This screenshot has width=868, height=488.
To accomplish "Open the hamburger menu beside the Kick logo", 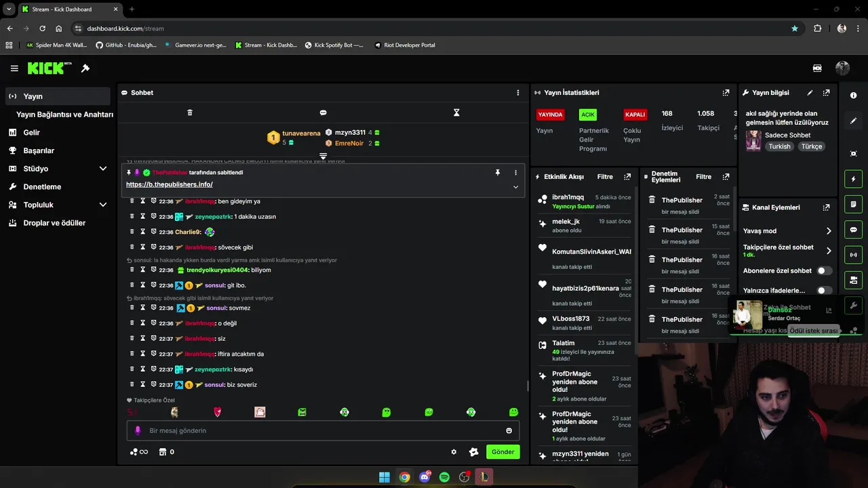I will [x=14, y=68].
